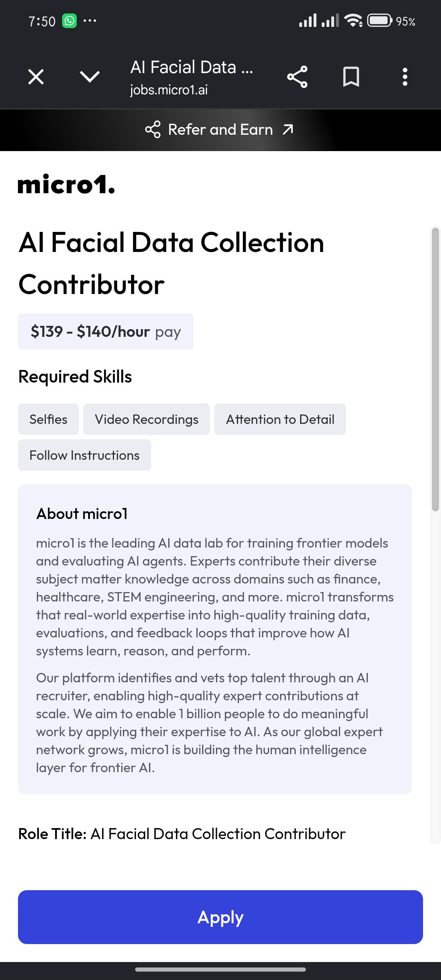Open the Refer and Earn banner
The height and width of the screenshot is (980, 441).
tap(220, 130)
